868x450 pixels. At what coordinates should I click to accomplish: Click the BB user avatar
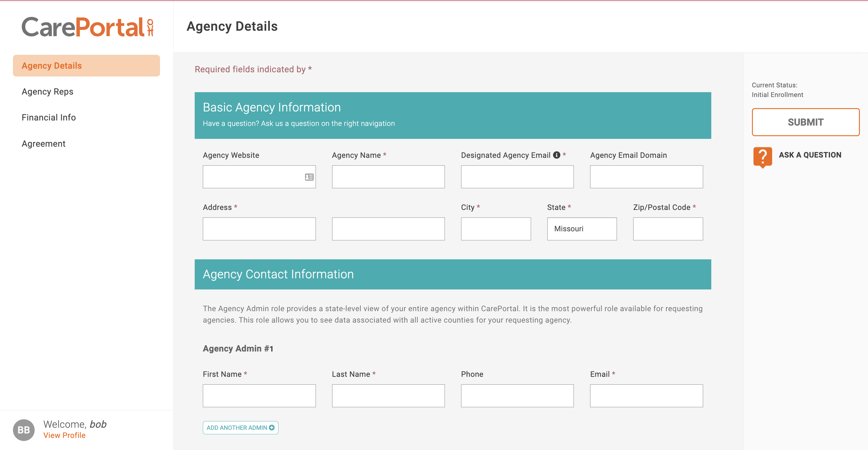(24, 430)
